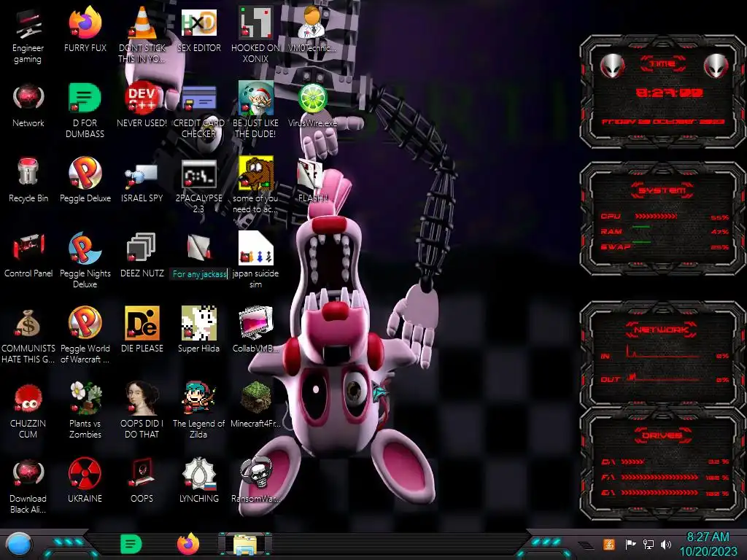Click the CPU usage bar in System gadget
The height and width of the screenshot is (560, 747).
point(656,216)
